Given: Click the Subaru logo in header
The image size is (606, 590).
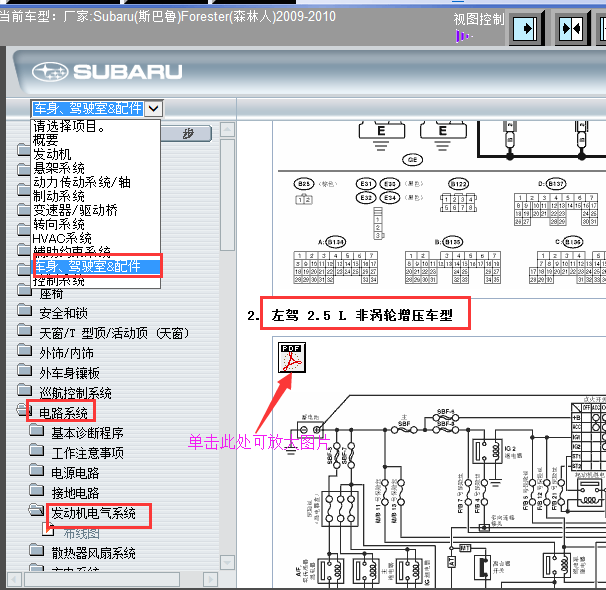Looking at the screenshot, I should click(x=107, y=71).
